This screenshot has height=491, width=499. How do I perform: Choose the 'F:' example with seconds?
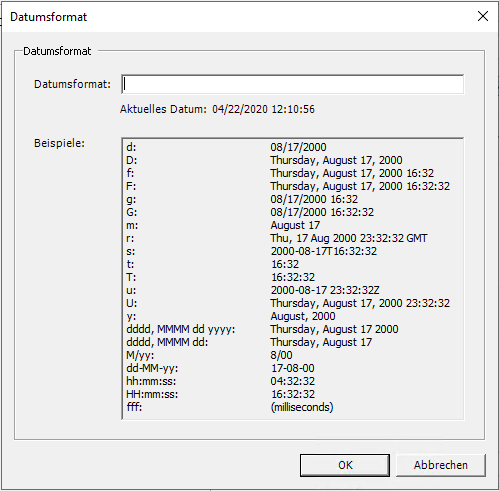[292, 186]
